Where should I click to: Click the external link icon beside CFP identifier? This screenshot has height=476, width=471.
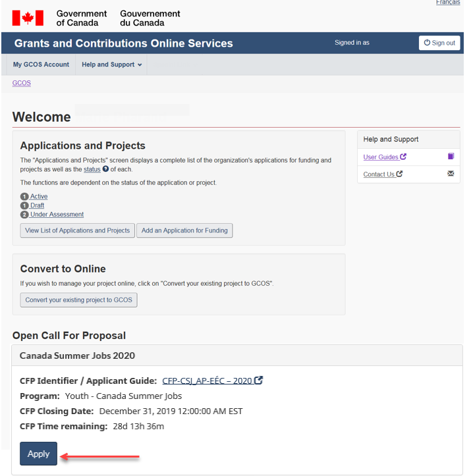pyautogui.click(x=259, y=381)
